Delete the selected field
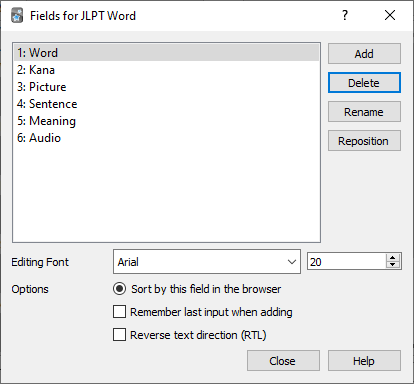This screenshot has height=384, width=414. [x=364, y=83]
